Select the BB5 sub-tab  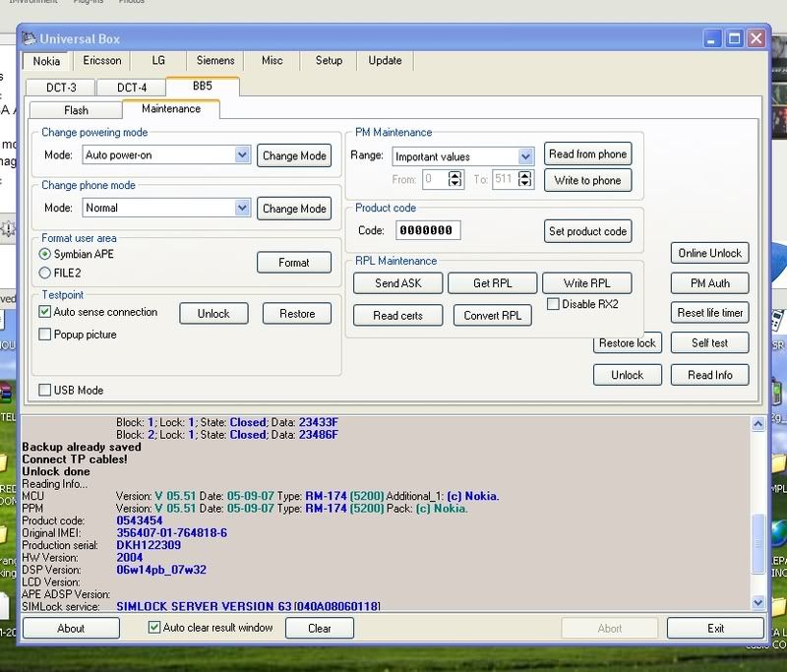[203, 86]
